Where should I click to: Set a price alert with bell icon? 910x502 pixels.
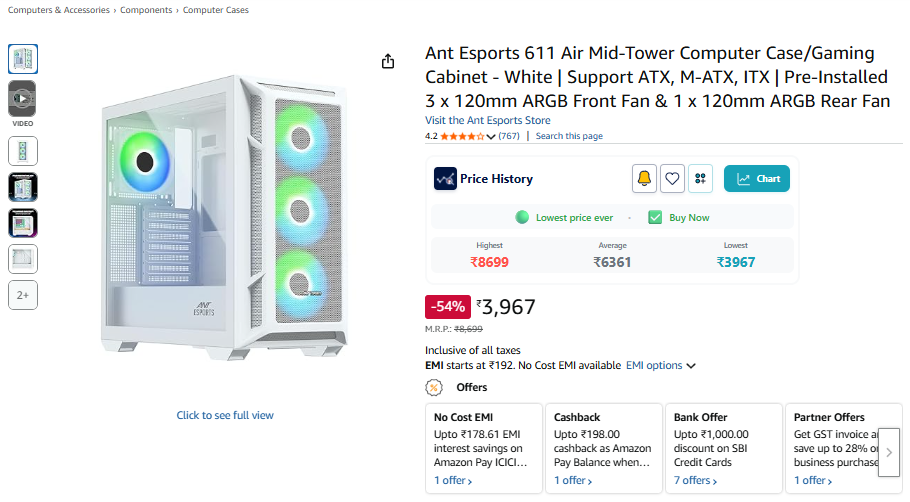644,179
